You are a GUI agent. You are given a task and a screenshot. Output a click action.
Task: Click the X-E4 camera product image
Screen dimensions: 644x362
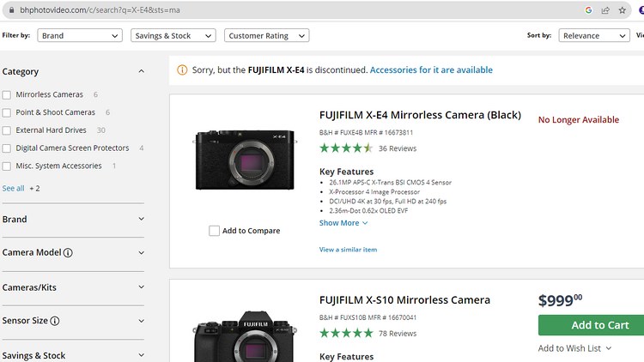point(245,160)
